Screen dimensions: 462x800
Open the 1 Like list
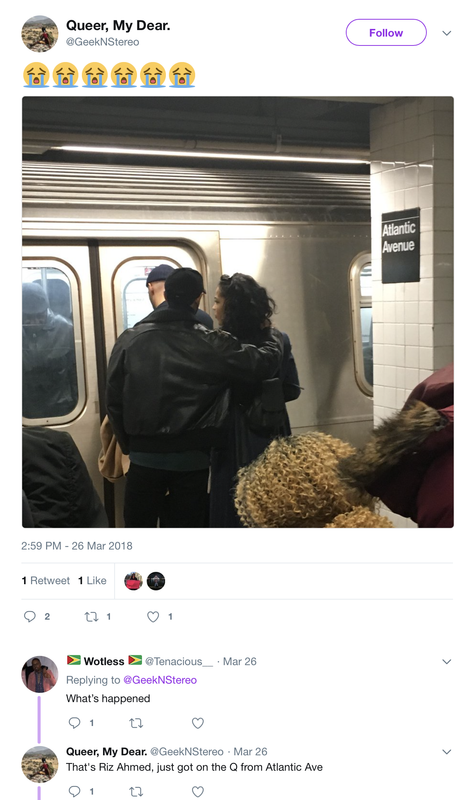pyautogui.click(x=92, y=580)
